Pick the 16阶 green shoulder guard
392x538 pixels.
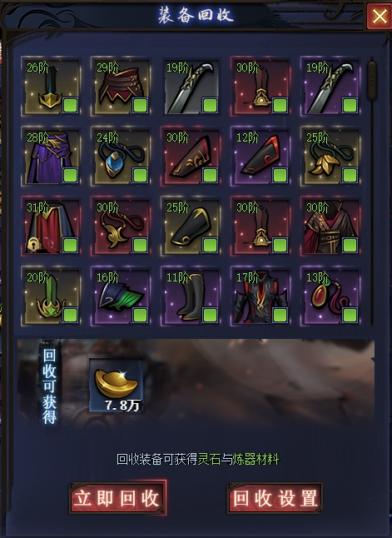click(121, 296)
